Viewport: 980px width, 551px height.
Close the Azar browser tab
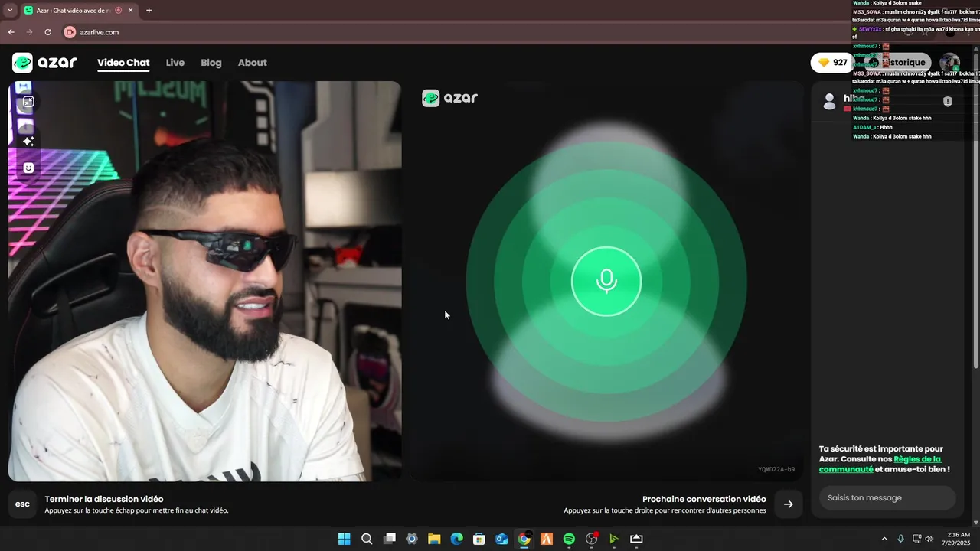[x=130, y=11]
